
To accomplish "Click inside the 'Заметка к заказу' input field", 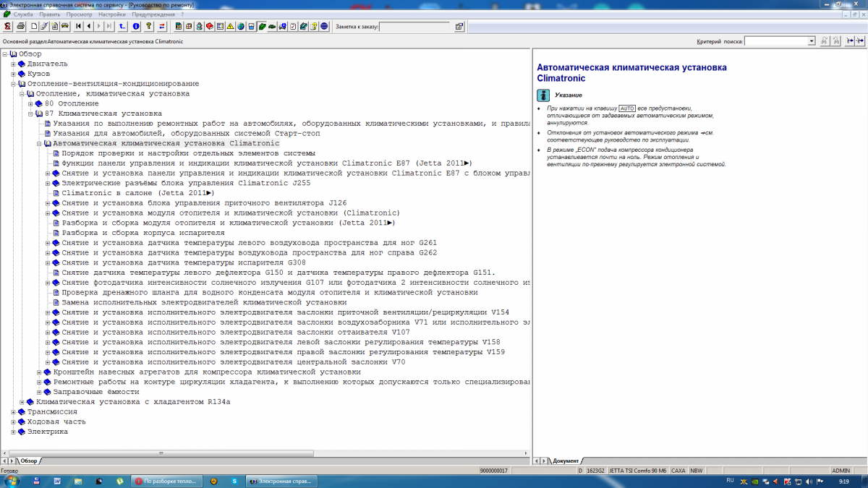I will coord(415,27).
